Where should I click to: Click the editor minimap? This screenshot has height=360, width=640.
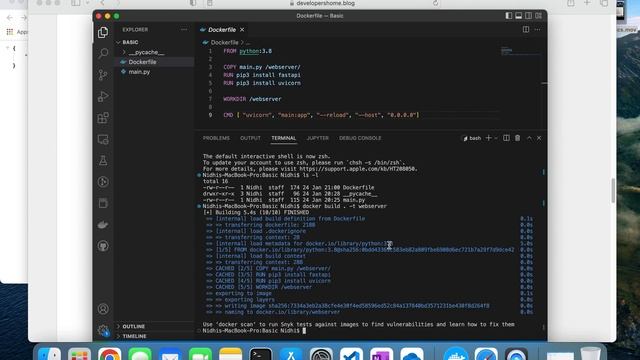[x=520, y=51]
